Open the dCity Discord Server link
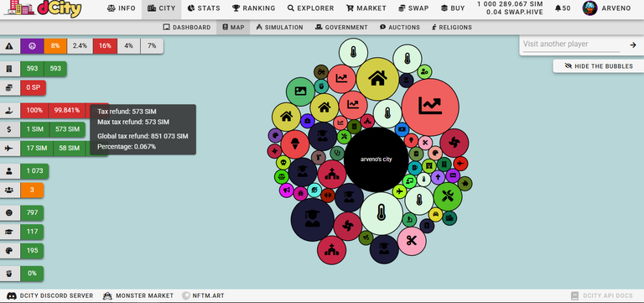 pyautogui.click(x=50, y=295)
